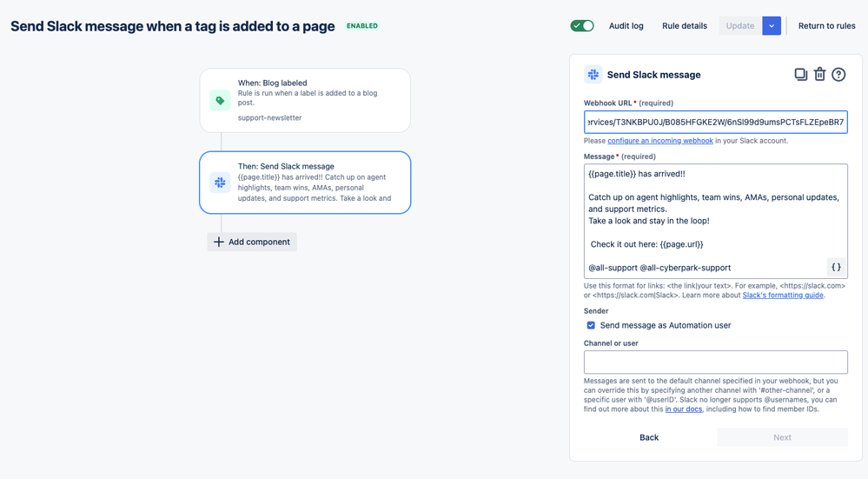Click the Slack icon in the Then card
The height and width of the screenshot is (479, 868).
[220, 183]
